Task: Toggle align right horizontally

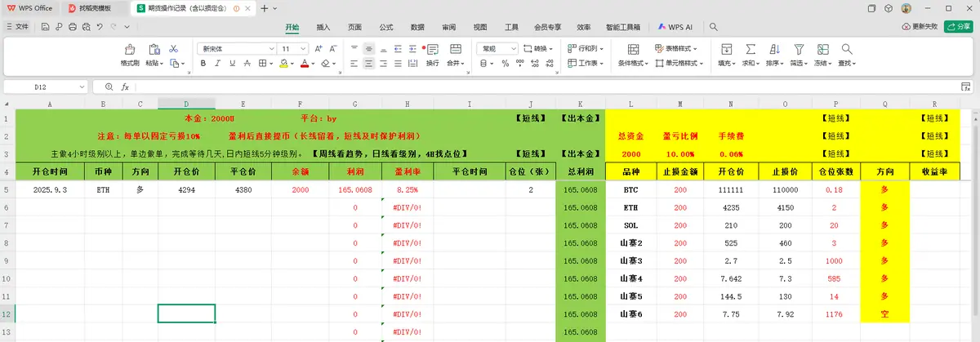Action: click(385, 63)
